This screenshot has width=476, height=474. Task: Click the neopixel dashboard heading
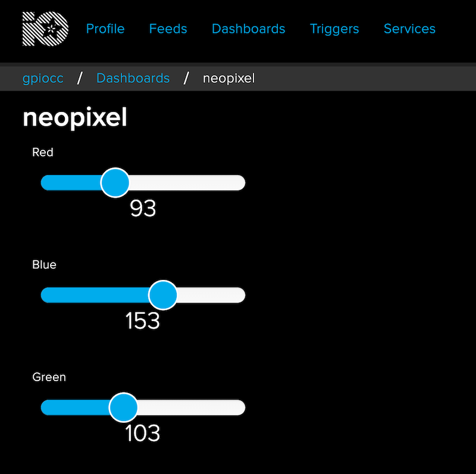point(75,118)
